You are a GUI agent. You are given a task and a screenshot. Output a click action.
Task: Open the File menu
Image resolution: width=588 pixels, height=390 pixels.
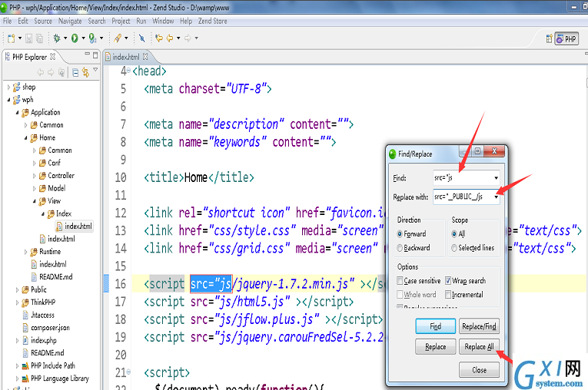click(x=7, y=21)
